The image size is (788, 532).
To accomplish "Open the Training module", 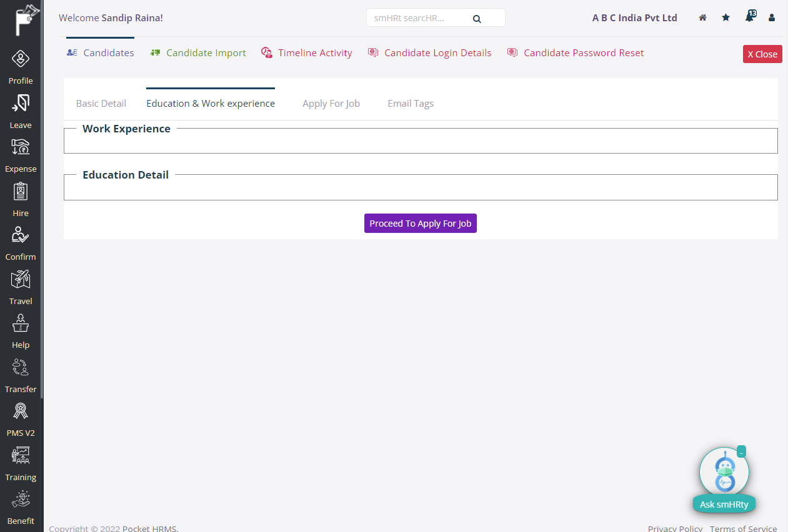I will point(21,462).
